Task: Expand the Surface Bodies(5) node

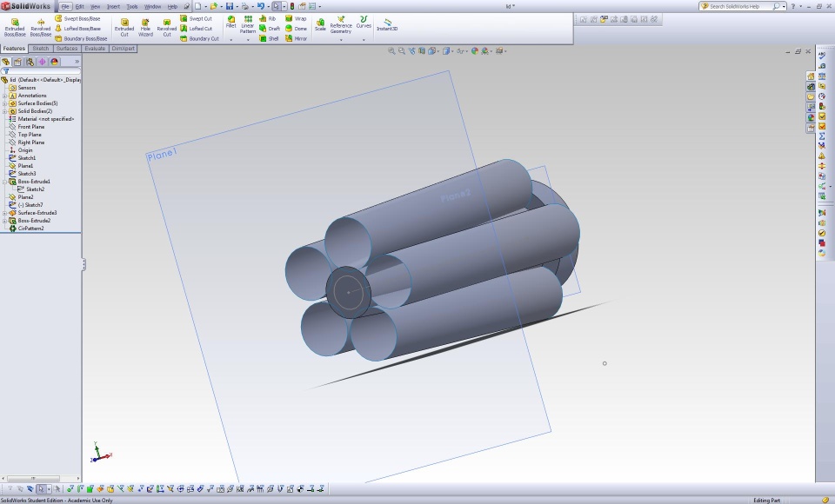Action: pyautogui.click(x=5, y=103)
